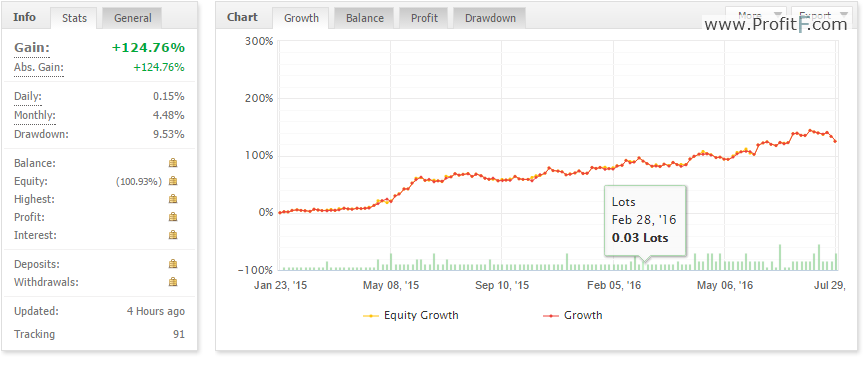The image size is (867, 366).
Task: Click the lock icon next to Profit
Action: pyautogui.click(x=173, y=217)
